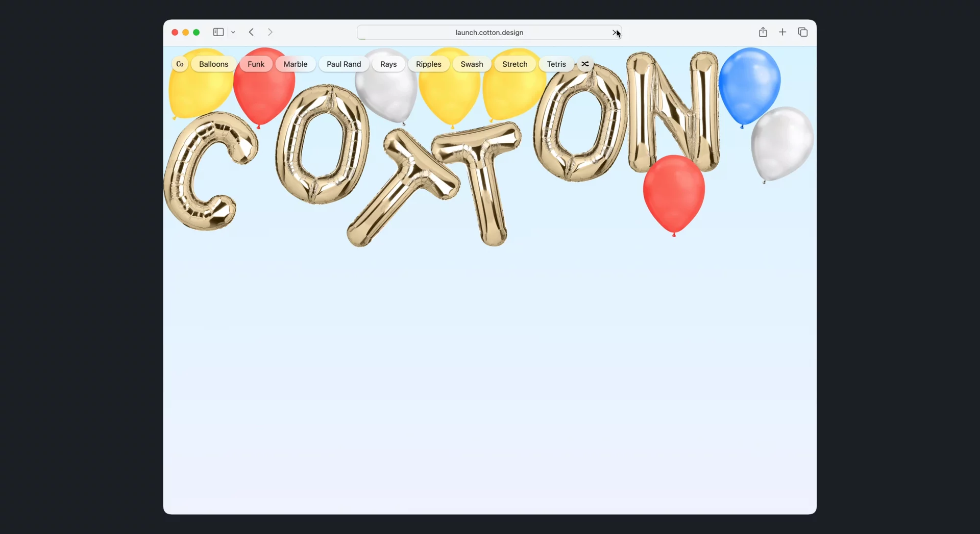Image resolution: width=980 pixels, height=534 pixels.
Task: Select the Rays theme
Action: 388,64
